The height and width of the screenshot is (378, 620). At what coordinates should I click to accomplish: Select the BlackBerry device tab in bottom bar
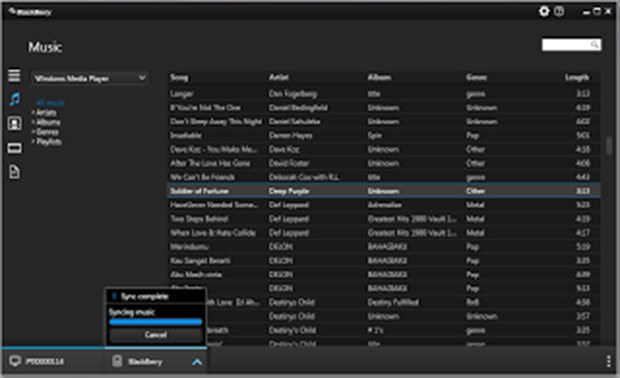(155, 361)
